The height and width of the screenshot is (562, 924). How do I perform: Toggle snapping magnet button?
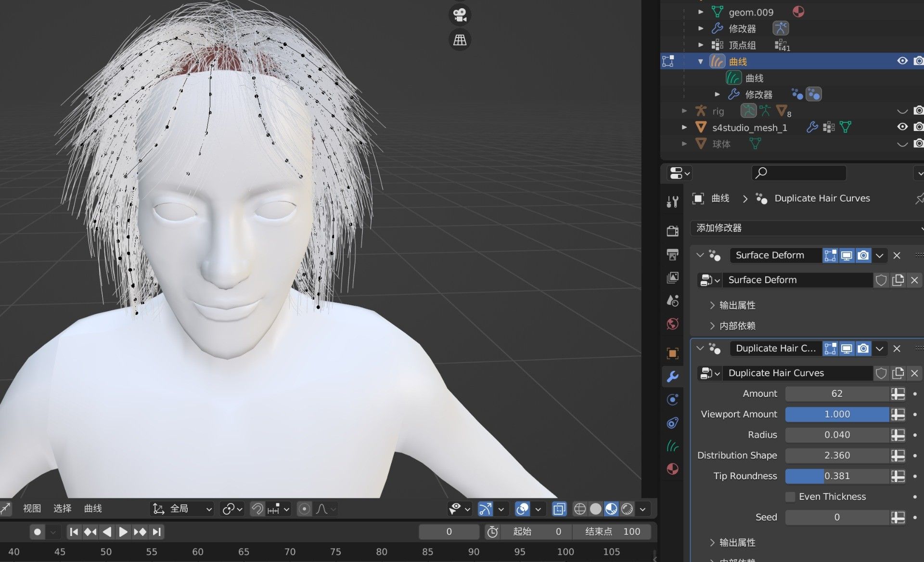point(257,509)
